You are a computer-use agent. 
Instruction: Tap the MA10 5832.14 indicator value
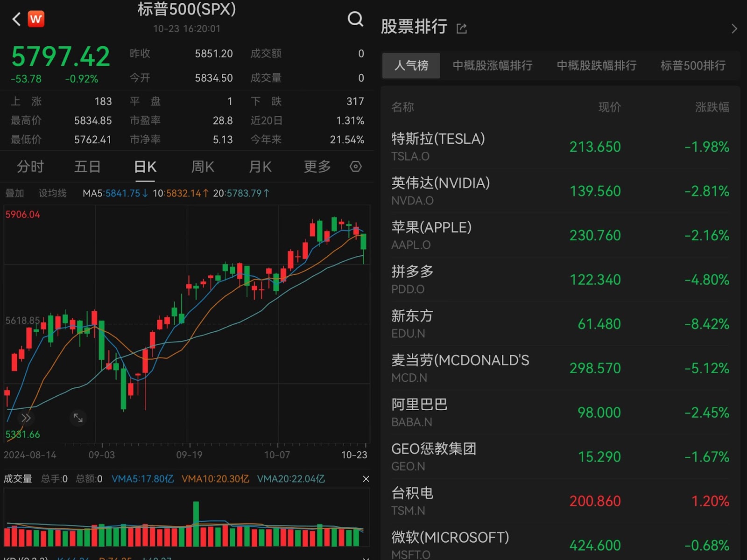click(181, 193)
